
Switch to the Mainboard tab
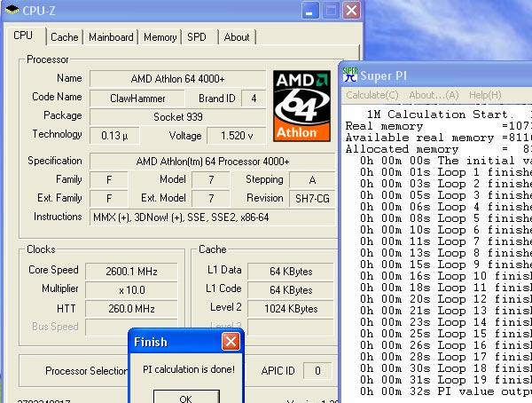coord(111,37)
